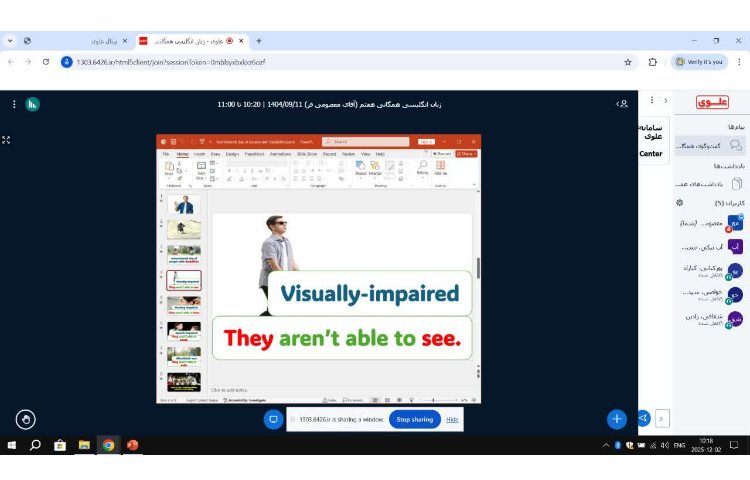This screenshot has width=750, height=480.
Task: Open the blue plus actions button
Action: 616,419
